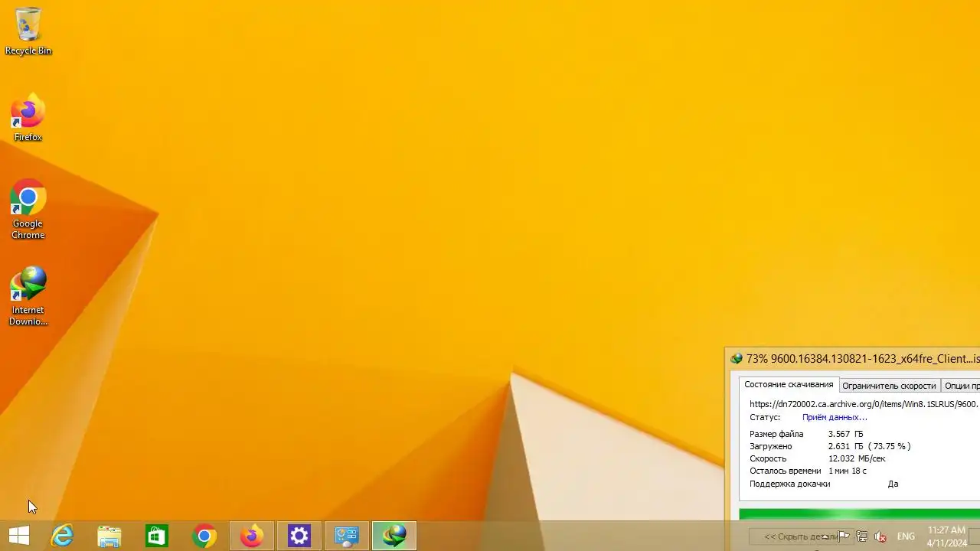Click the Осталось времени label
The image size is (980, 551).
pyautogui.click(x=785, y=471)
